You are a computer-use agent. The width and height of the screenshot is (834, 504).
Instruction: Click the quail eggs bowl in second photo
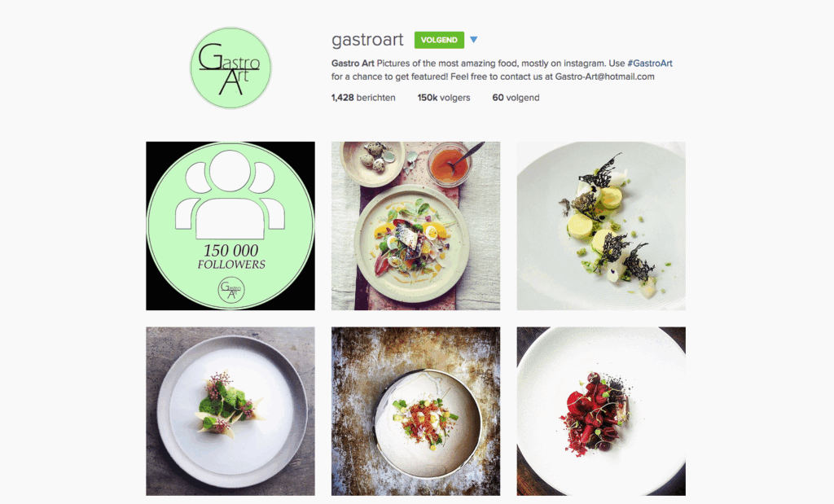coord(372,163)
